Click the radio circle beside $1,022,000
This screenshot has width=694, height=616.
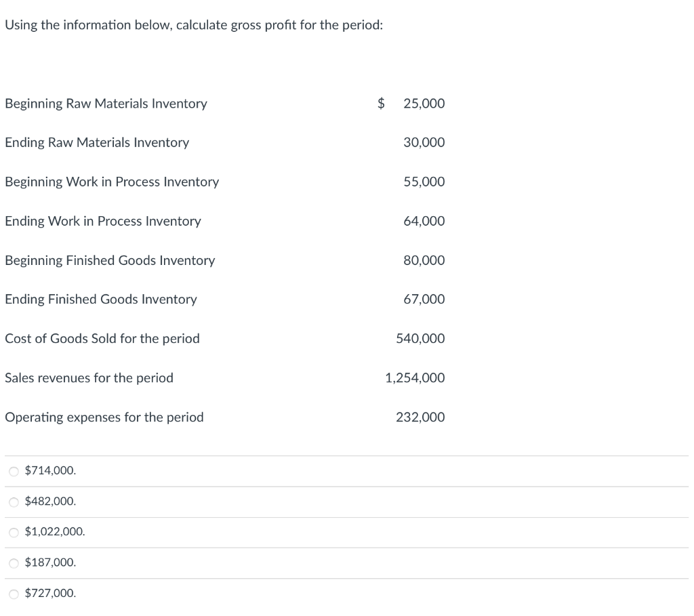pyautogui.click(x=14, y=531)
